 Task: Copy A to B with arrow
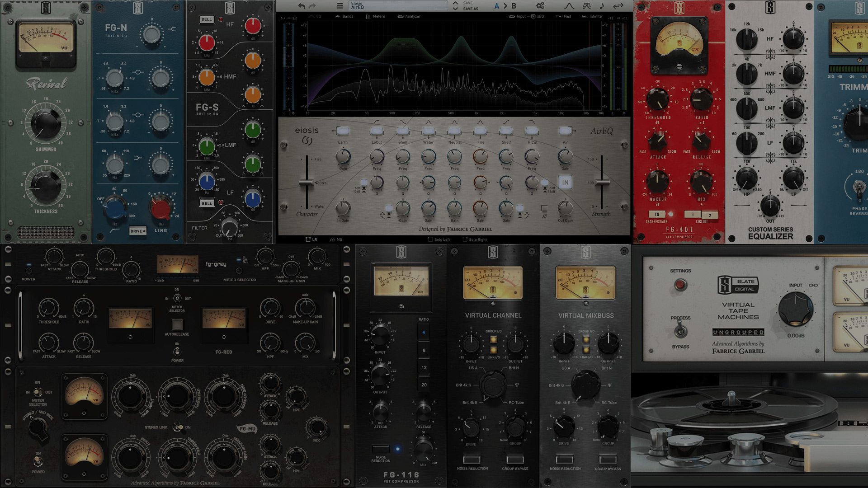(505, 6)
